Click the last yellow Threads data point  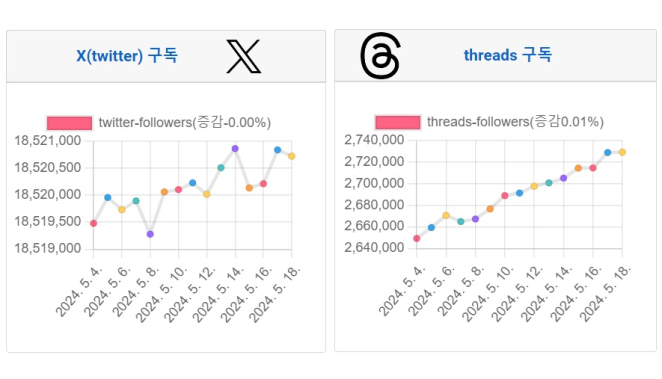click(622, 152)
